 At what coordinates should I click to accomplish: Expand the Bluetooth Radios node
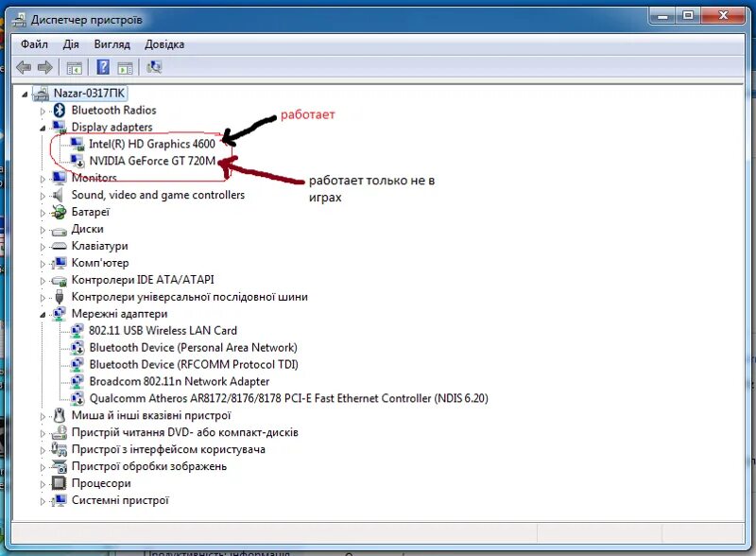[x=43, y=112]
